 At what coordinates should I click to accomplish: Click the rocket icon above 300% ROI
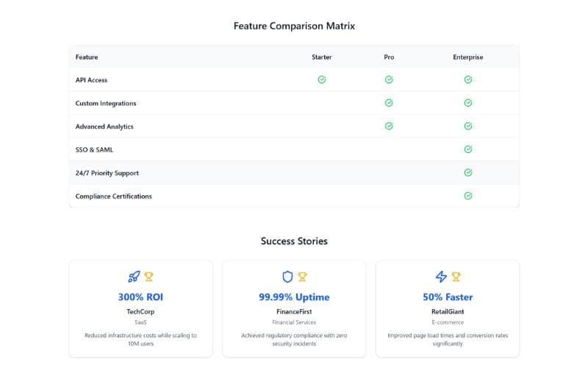point(133,277)
